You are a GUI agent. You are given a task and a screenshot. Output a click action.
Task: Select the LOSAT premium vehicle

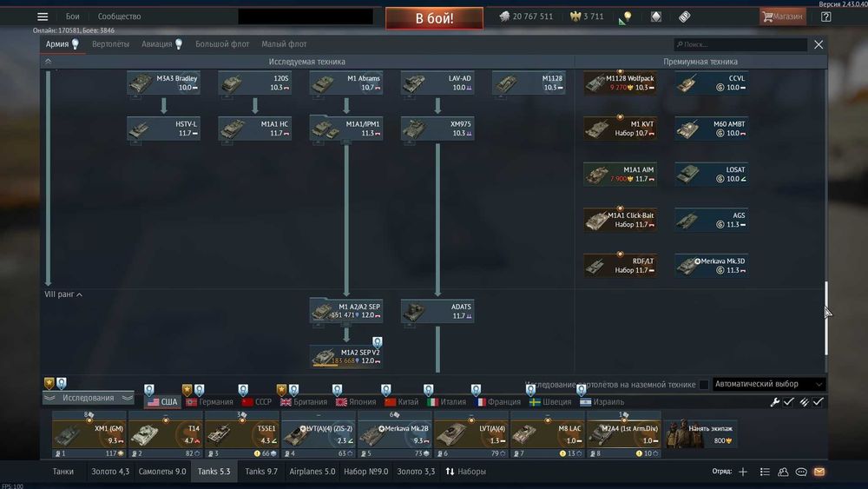712,174
